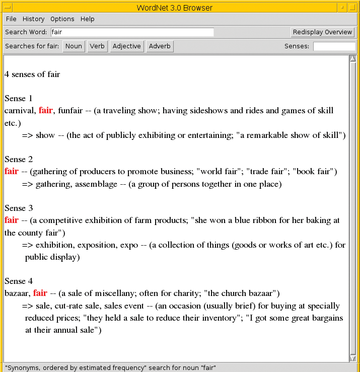Viewport: 360px width, 372px height.
Task: Minimize the WordNet Browser window
Action: click(x=343, y=7)
